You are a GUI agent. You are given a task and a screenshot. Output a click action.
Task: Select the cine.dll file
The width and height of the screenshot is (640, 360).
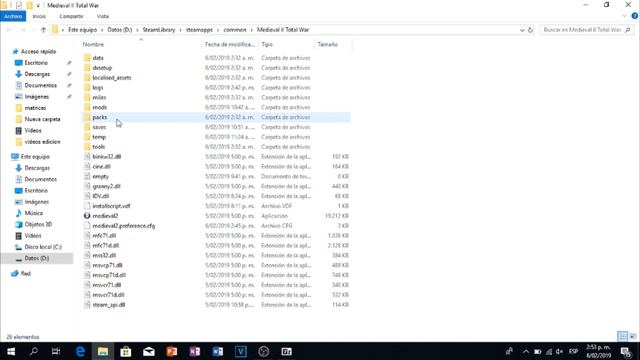click(x=102, y=167)
